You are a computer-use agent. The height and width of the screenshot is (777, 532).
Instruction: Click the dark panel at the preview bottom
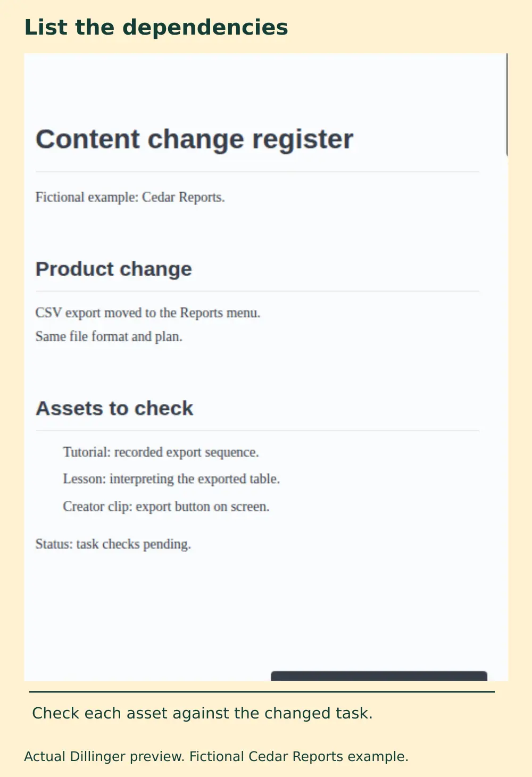tap(379, 676)
